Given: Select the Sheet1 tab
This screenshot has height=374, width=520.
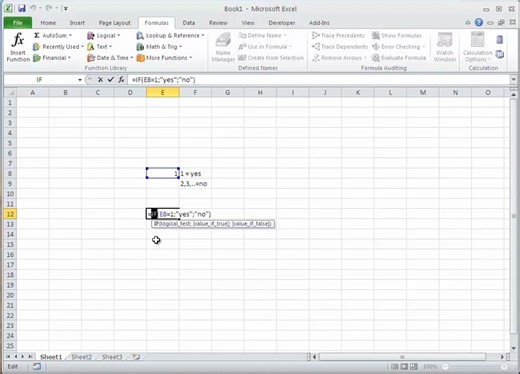Looking at the screenshot, I should coord(51,357).
